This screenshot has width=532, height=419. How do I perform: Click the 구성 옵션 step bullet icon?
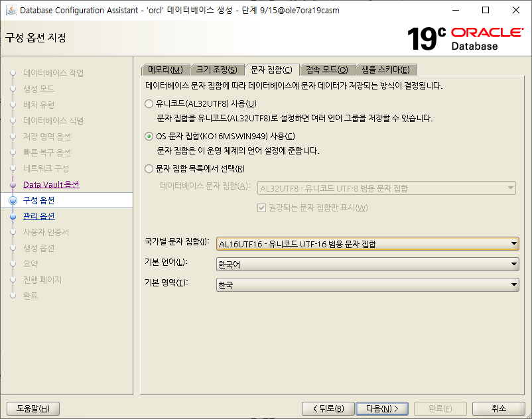13,200
